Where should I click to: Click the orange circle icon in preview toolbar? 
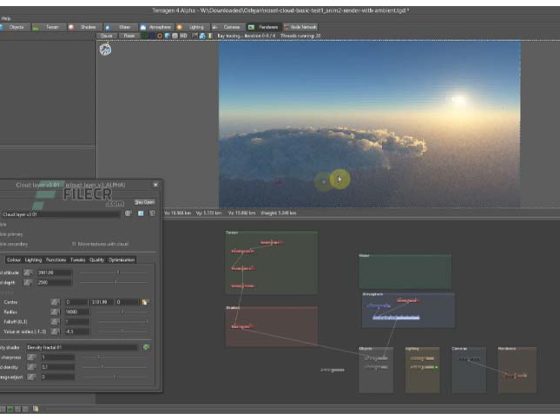(160, 36)
